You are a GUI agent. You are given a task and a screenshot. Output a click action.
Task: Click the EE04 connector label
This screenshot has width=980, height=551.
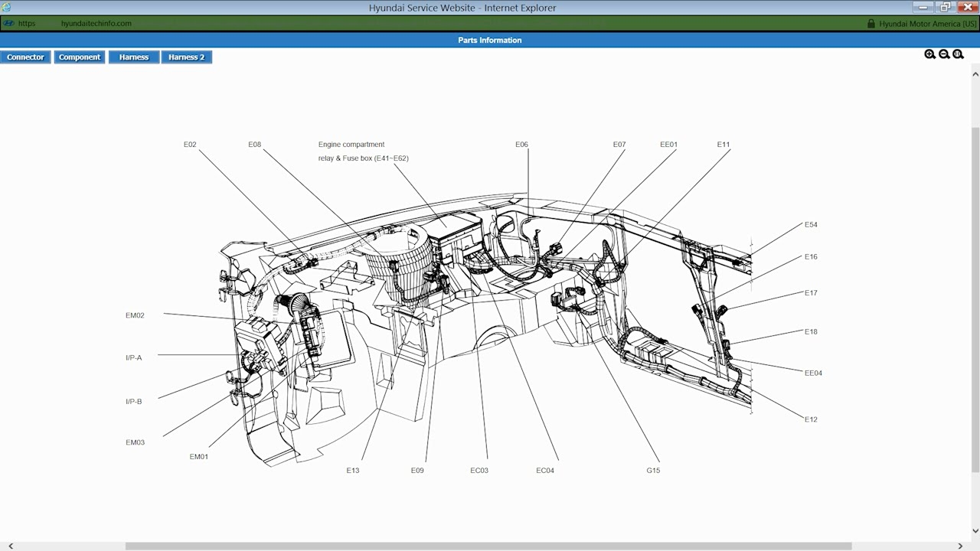pos(813,373)
